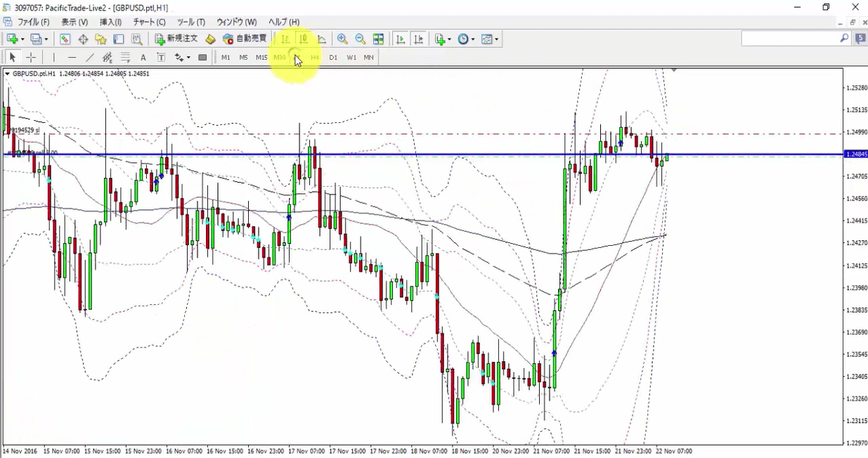Zoom in on the chart
The height and width of the screenshot is (458, 868).
point(342,39)
